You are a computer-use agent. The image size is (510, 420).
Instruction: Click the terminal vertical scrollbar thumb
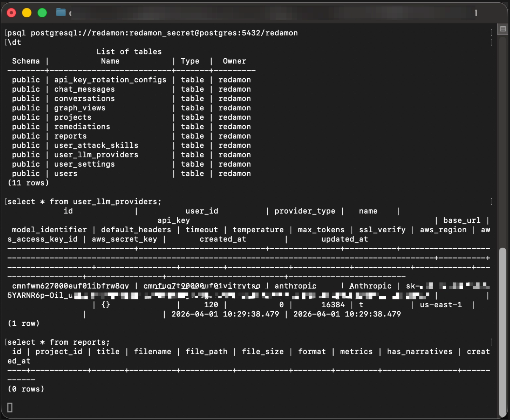(502, 332)
